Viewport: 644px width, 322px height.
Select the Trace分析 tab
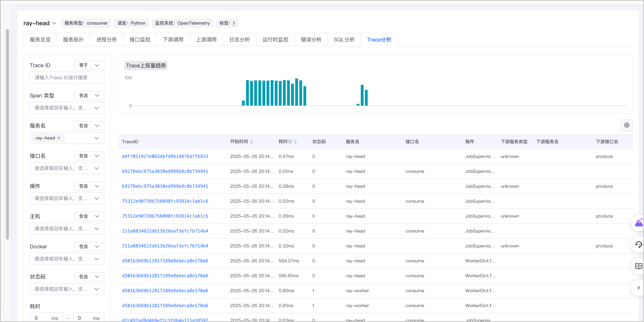coord(379,40)
